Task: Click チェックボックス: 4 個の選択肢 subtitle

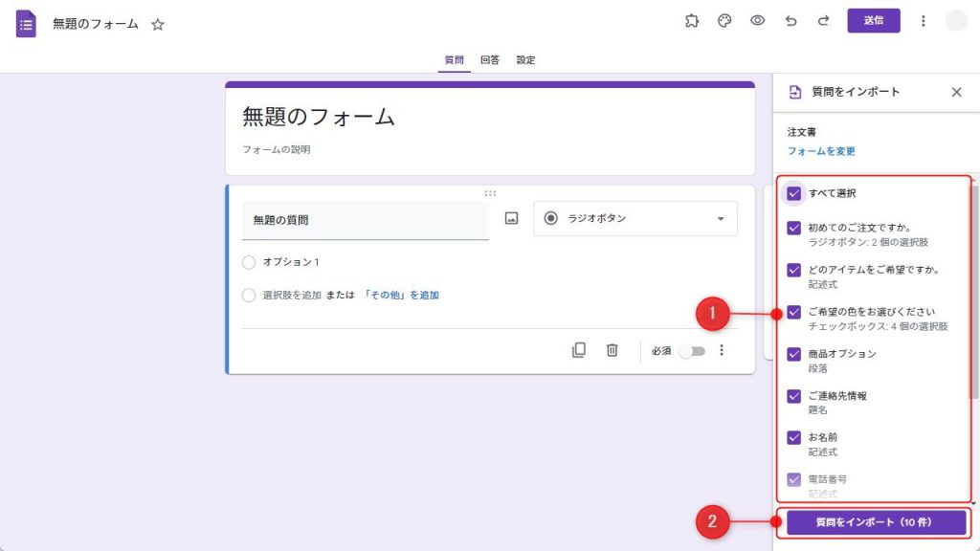Action: [x=879, y=326]
